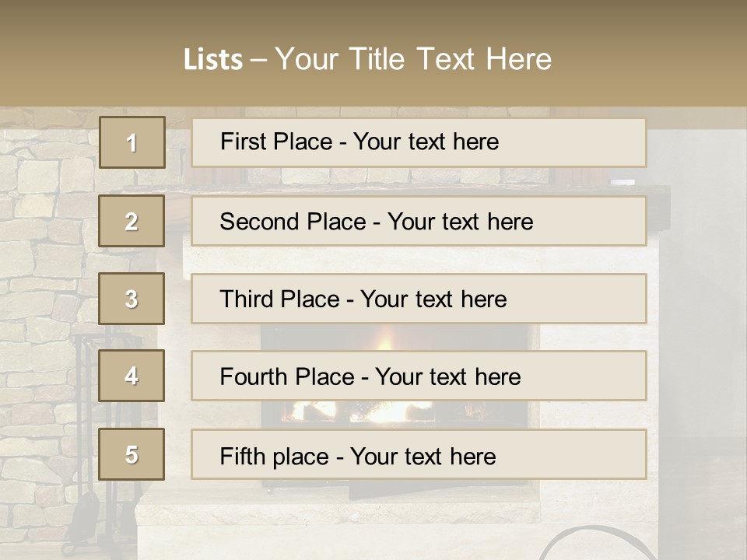
Task: Click the 'Second Place' text bar
Action: pyautogui.click(x=419, y=221)
